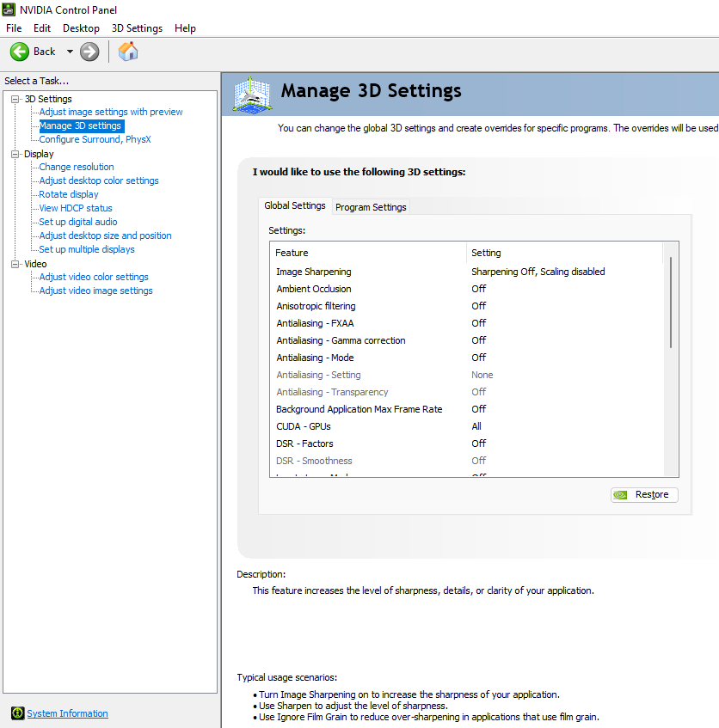This screenshot has width=719, height=728.
Task: Open Rotate display page
Action: [69, 194]
